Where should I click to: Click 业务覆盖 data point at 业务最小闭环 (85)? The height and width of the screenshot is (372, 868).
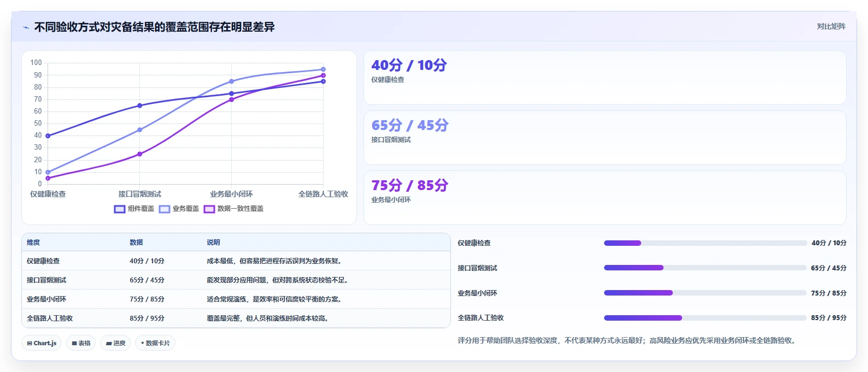[x=231, y=81]
